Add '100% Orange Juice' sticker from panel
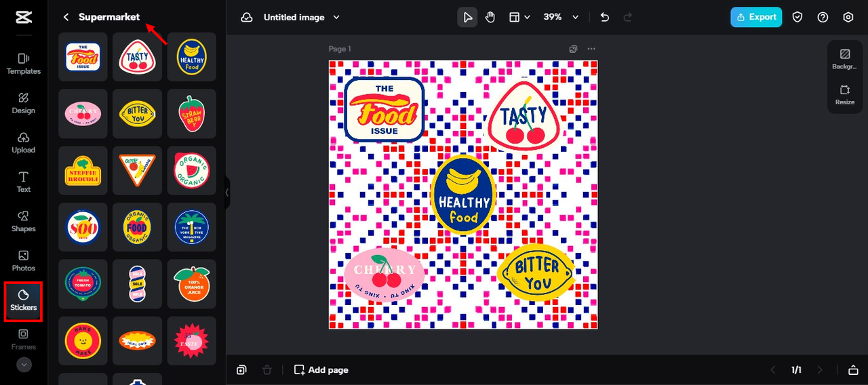This screenshot has width=868, height=385. tap(191, 284)
